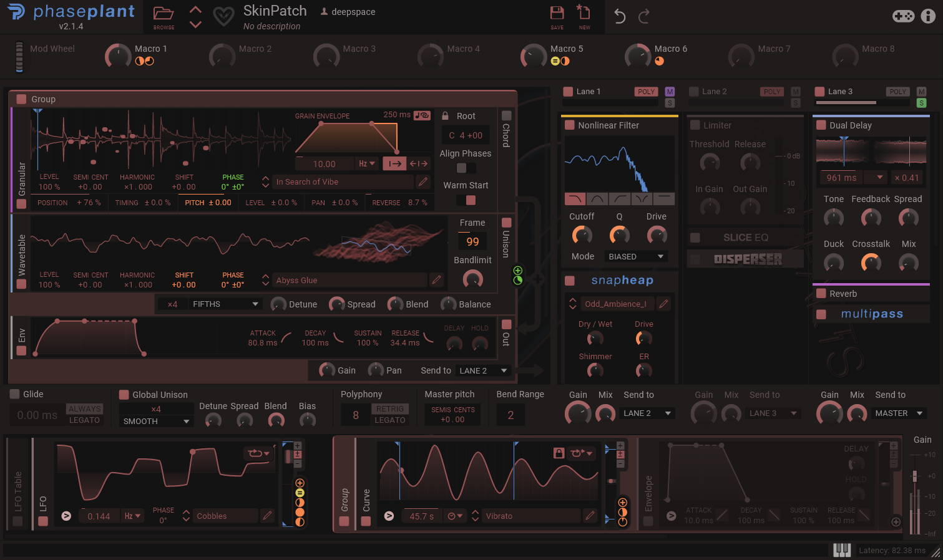
Task: Click the redo arrow icon
Action: click(x=644, y=16)
